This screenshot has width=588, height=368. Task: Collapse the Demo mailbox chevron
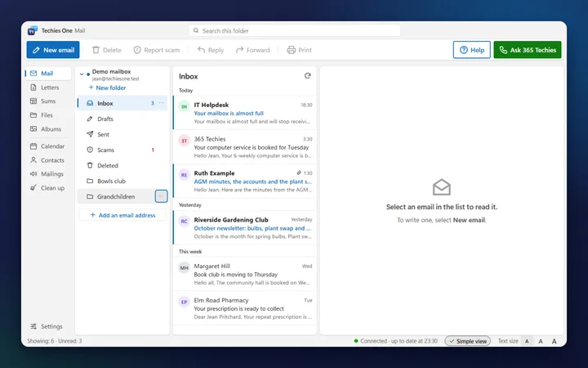(82, 74)
